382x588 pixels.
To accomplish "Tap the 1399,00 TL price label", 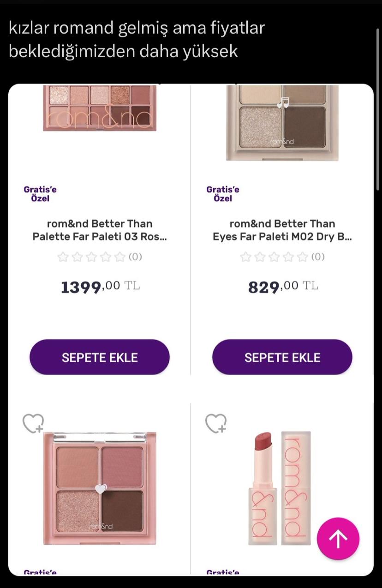I will (100, 287).
